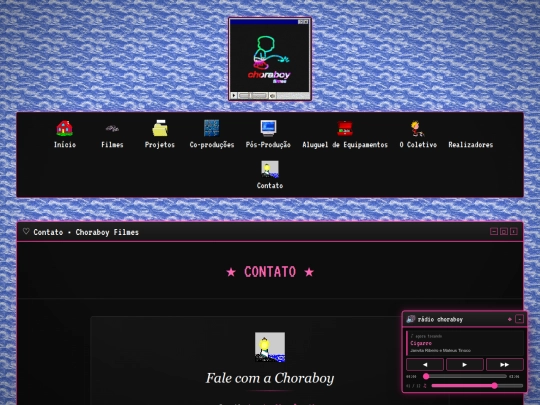The image size is (540, 405).
Task: Click the Cigarro song title
Action: (x=421, y=343)
